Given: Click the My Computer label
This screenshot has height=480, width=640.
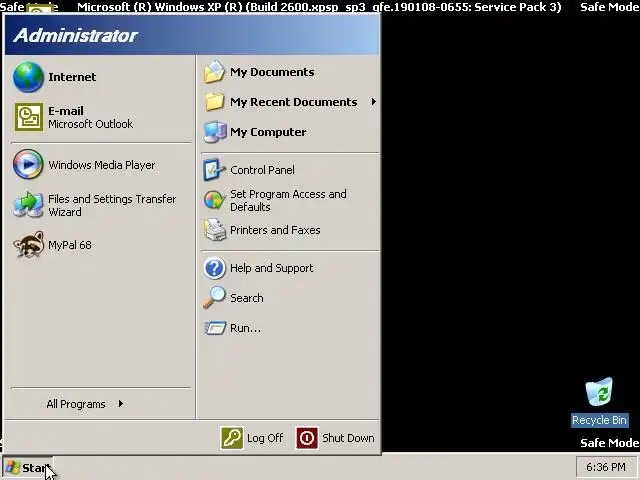Looking at the screenshot, I should pos(268,132).
